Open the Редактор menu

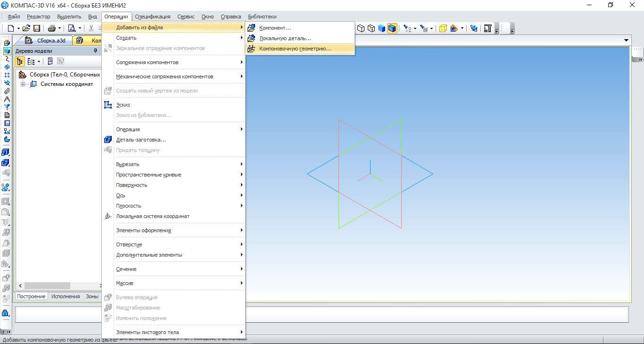coord(39,17)
